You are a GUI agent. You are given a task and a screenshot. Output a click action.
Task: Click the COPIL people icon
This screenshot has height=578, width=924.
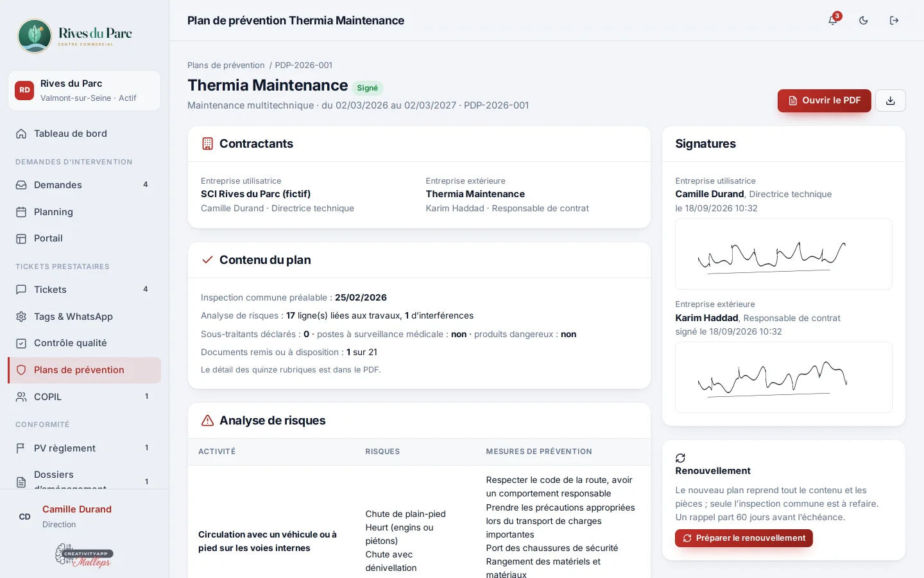coord(21,397)
